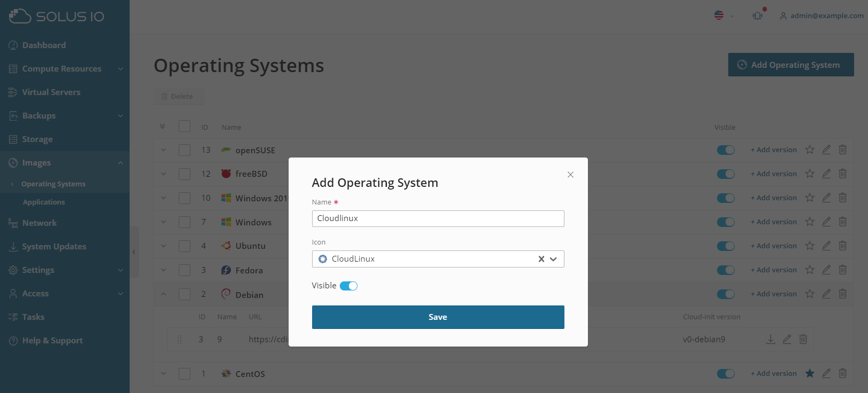
Task: Clear the selected CloudLinux icon
Action: pos(541,259)
